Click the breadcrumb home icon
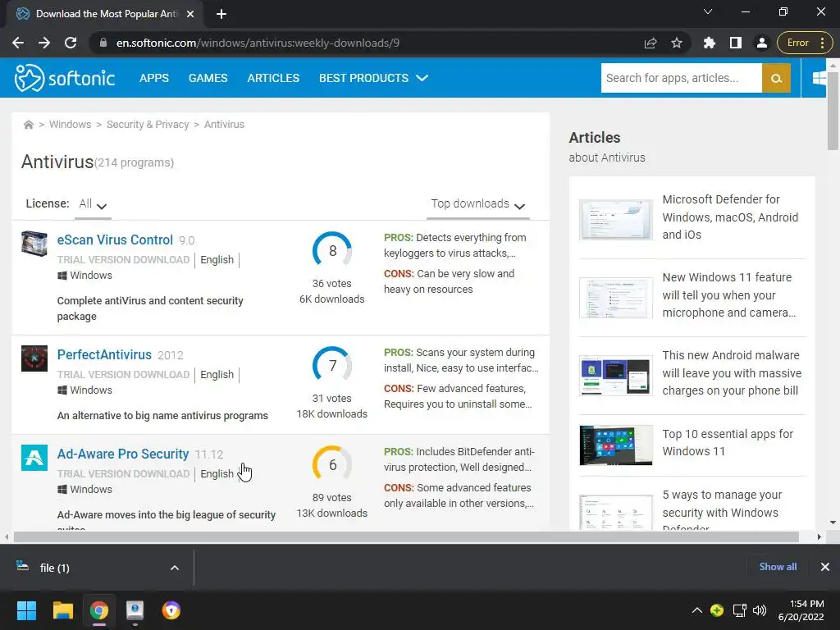 (29, 125)
